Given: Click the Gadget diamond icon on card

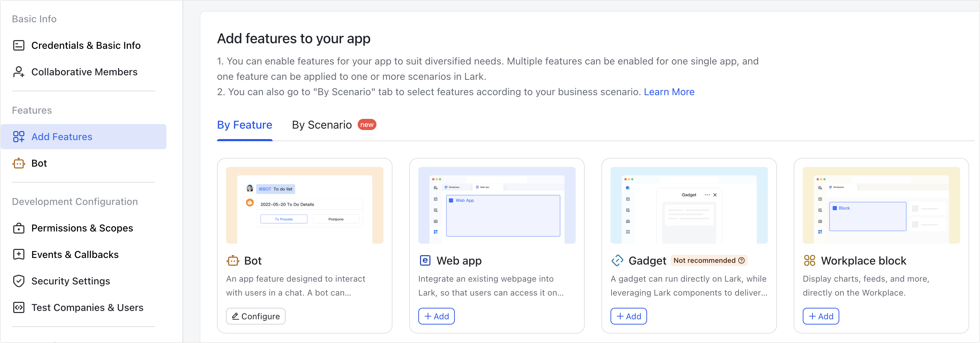Looking at the screenshot, I should pos(617,261).
